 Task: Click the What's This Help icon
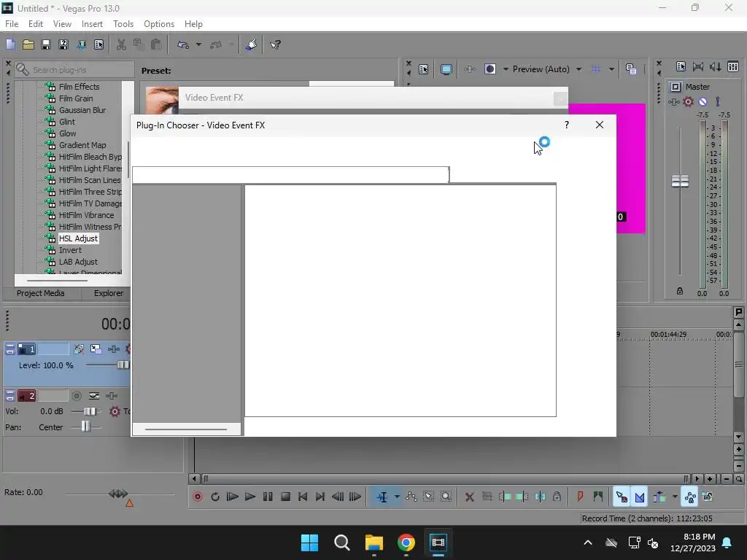pyautogui.click(x=275, y=44)
